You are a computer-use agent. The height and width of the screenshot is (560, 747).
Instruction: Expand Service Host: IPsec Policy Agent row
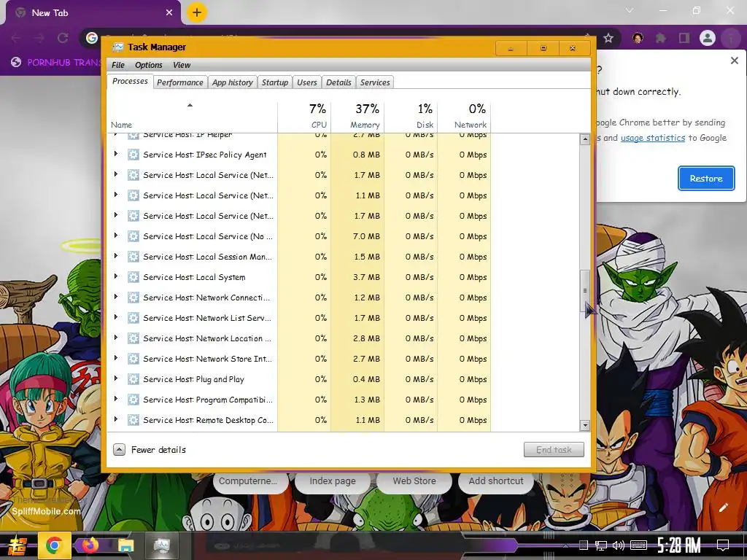point(115,154)
